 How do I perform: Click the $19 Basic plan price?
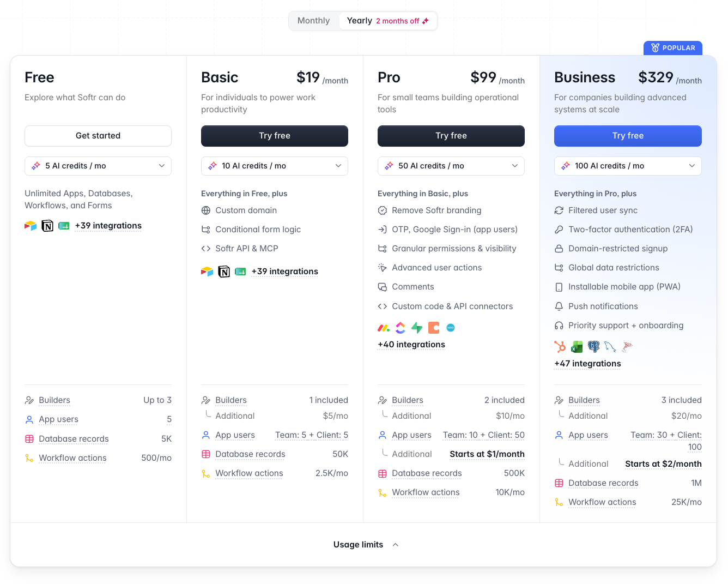(308, 77)
